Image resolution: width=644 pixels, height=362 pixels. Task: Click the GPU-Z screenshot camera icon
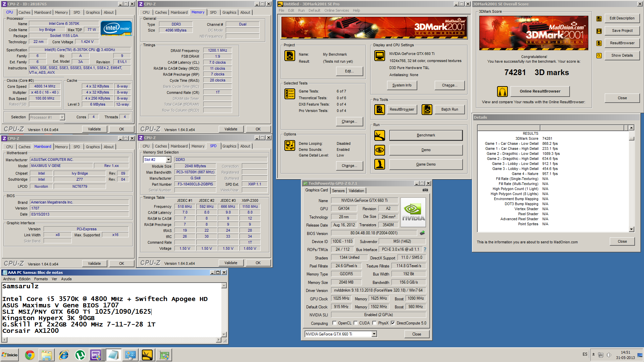click(425, 190)
